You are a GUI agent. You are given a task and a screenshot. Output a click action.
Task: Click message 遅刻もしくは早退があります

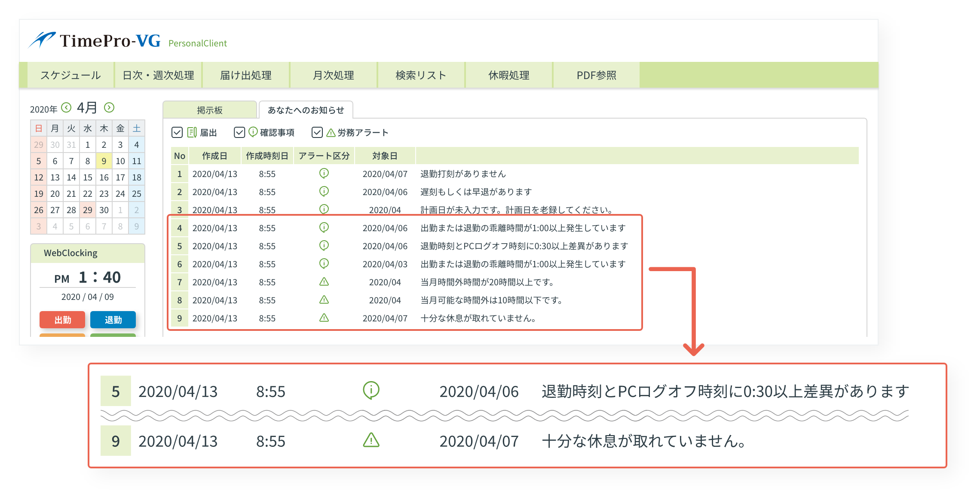click(476, 192)
